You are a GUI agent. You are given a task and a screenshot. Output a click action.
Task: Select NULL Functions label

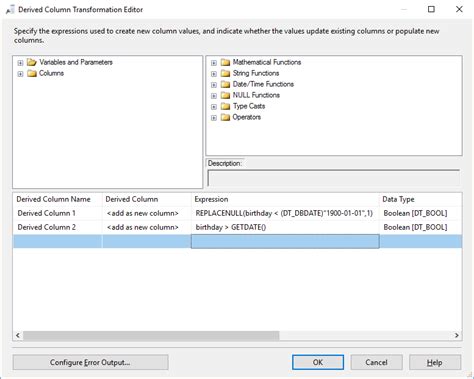[x=256, y=95]
